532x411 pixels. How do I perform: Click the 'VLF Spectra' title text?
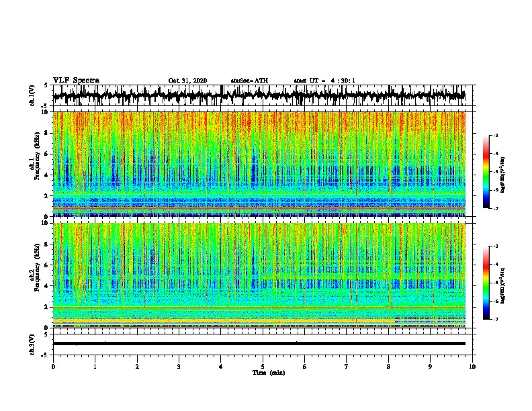pyautogui.click(x=76, y=80)
